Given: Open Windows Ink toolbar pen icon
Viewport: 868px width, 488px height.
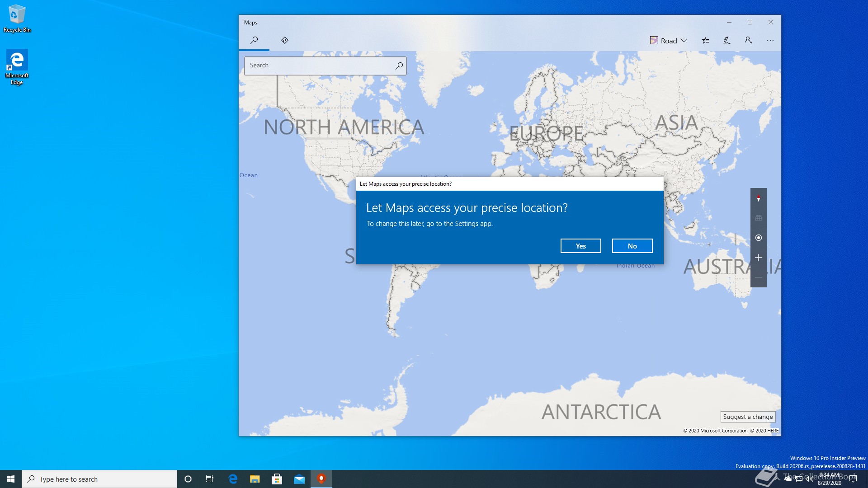Looking at the screenshot, I should coord(727,41).
